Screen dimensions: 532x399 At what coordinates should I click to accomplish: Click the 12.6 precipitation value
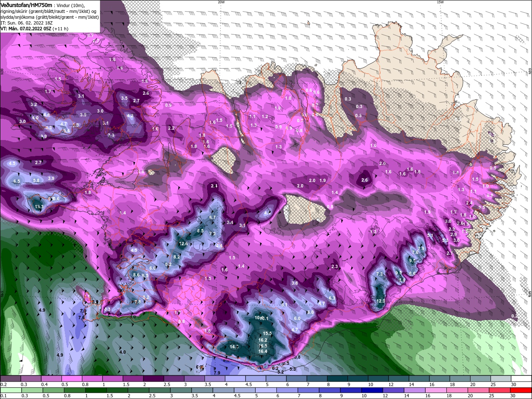[184, 244]
